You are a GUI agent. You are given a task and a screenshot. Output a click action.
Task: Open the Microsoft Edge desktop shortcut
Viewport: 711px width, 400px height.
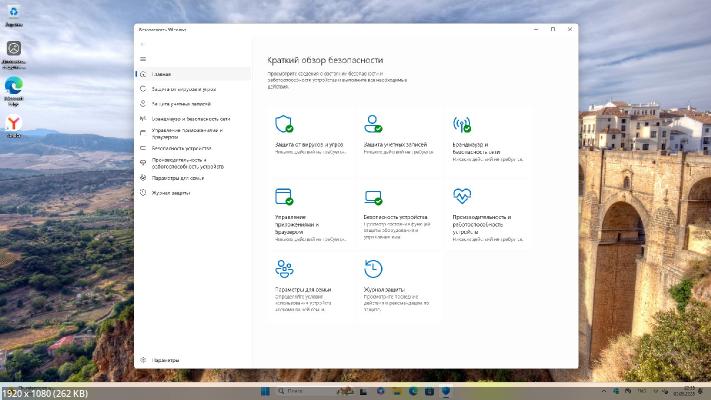click(x=14, y=88)
